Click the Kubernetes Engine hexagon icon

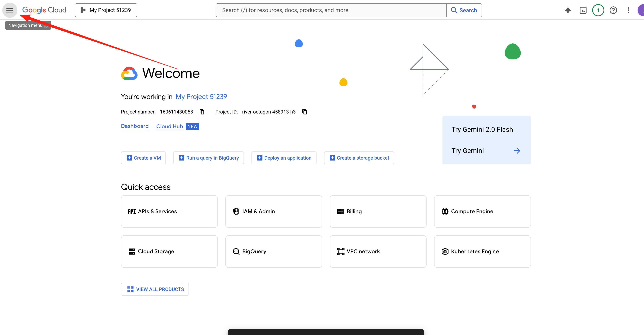(x=445, y=251)
